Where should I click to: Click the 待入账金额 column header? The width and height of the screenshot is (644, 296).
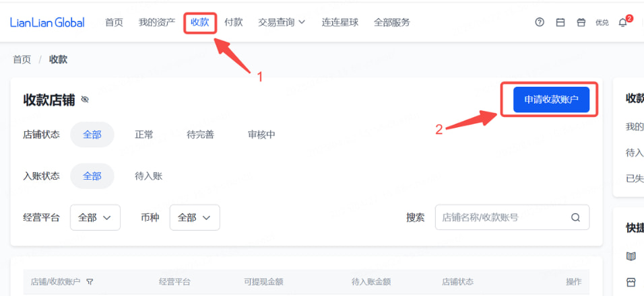[371, 282]
